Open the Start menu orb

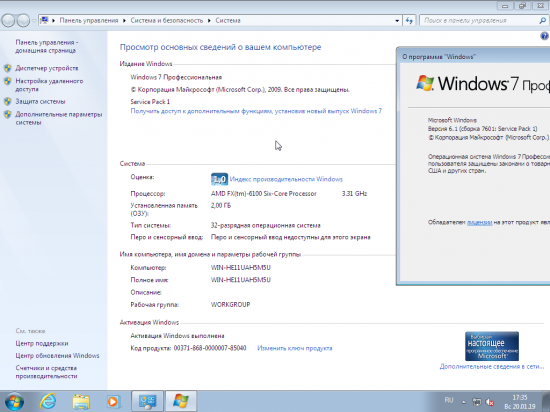coord(14,401)
